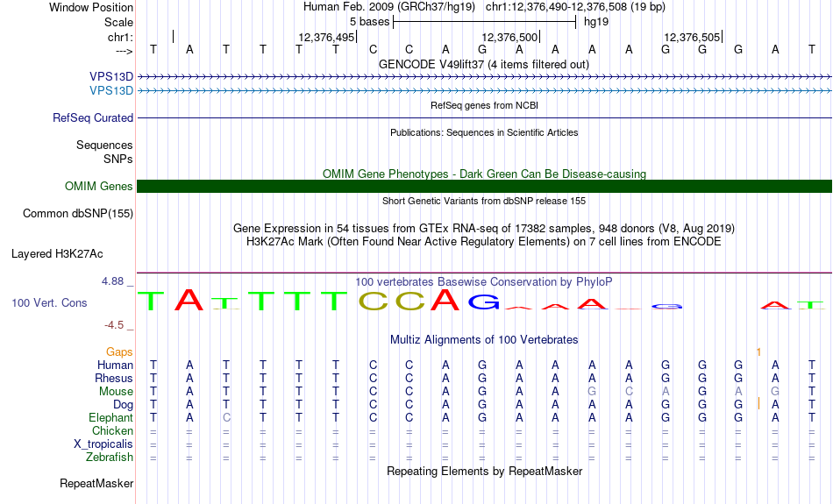Click the SNPs publications label
The image size is (833, 504).
118,159
